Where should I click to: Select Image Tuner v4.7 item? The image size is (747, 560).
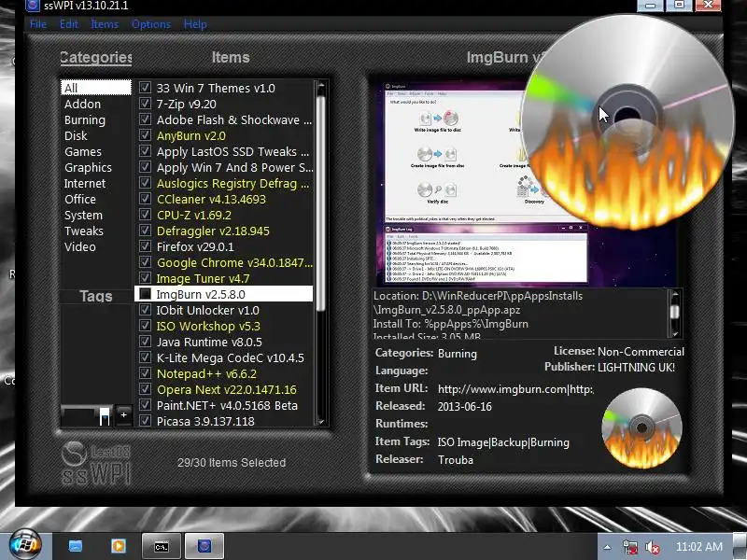coord(203,278)
